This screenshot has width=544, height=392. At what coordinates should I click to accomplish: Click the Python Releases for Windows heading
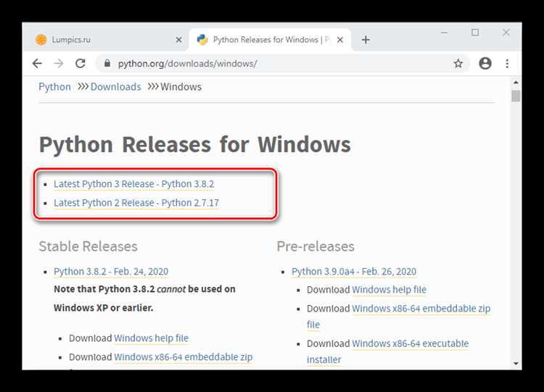(x=195, y=144)
